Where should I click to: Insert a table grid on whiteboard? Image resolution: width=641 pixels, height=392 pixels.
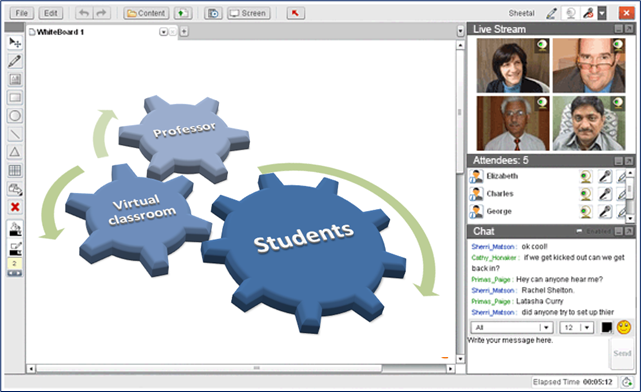(x=15, y=170)
